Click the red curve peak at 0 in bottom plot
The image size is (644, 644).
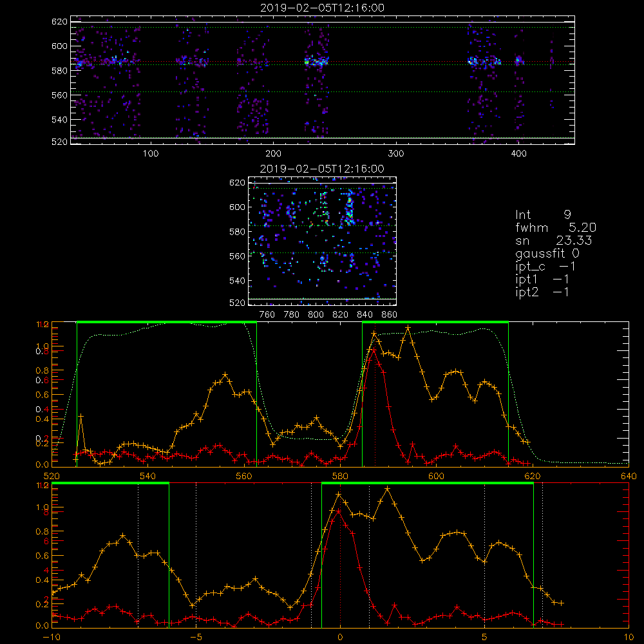pos(339,511)
